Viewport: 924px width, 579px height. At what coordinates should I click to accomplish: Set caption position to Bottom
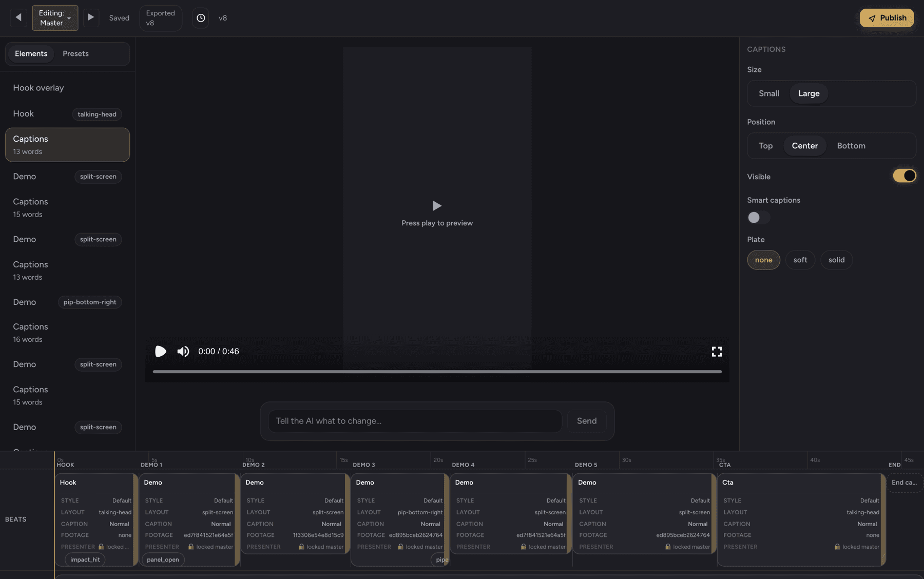[x=851, y=146]
